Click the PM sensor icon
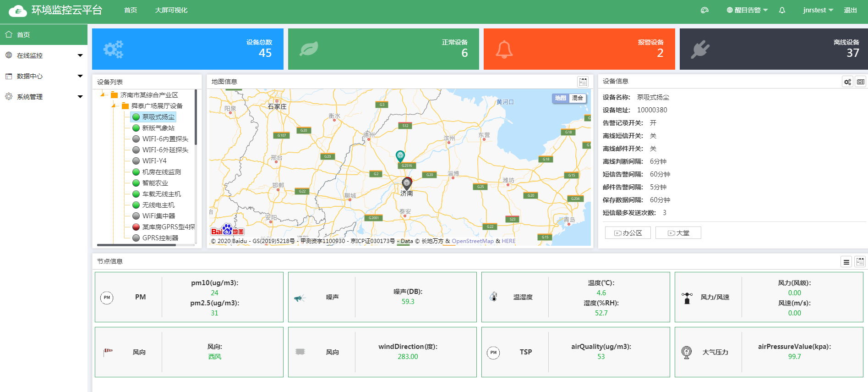Image resolution: width=868 pixels, height=392 pixels. pos(107,298)
